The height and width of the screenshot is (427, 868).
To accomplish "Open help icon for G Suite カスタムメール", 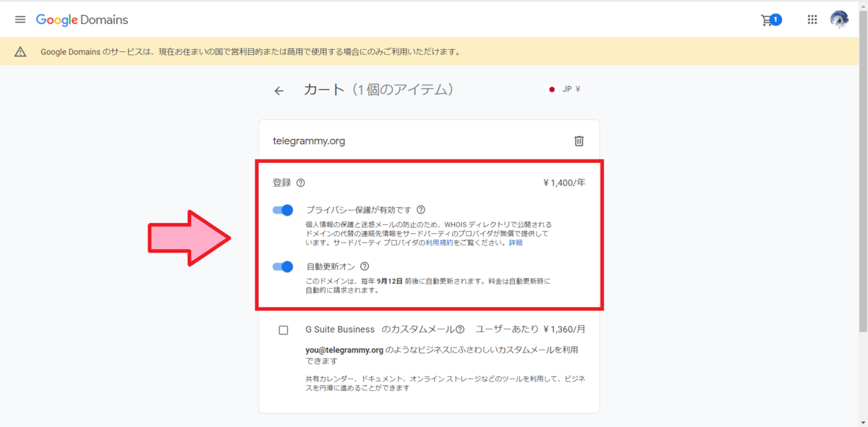I will 459,329.
